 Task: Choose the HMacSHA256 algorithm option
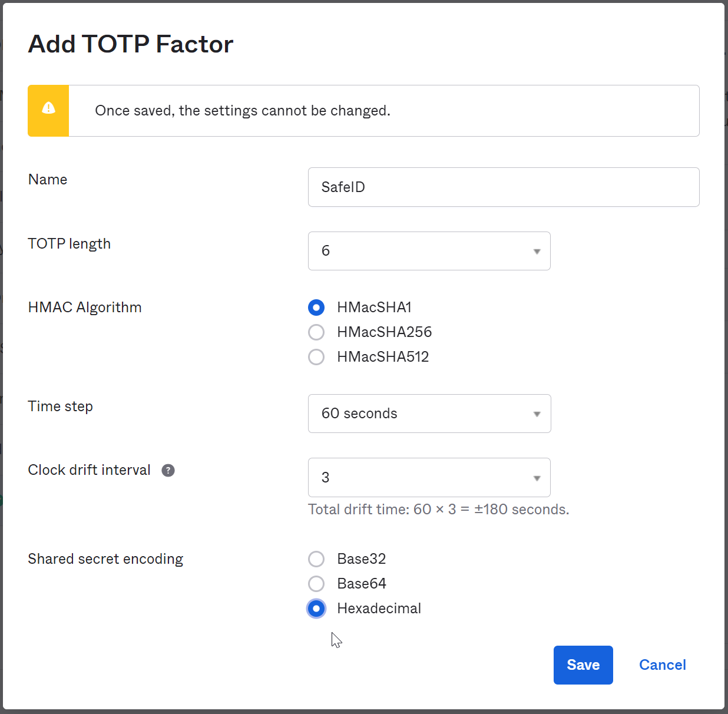316,332
